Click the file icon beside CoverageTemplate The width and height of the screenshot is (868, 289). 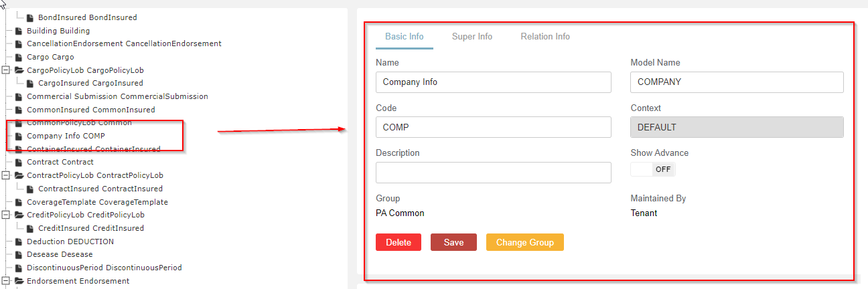(19, 202)
